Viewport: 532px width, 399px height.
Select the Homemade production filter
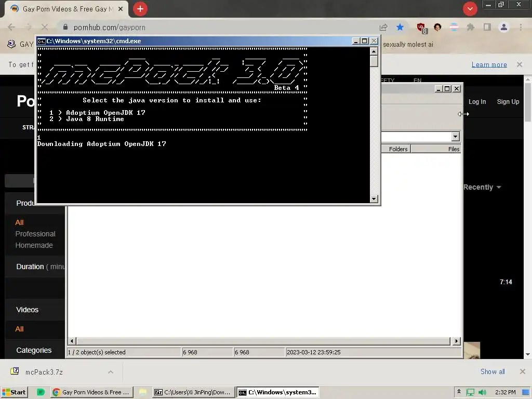pyautogui.click(x=34, y=245)
